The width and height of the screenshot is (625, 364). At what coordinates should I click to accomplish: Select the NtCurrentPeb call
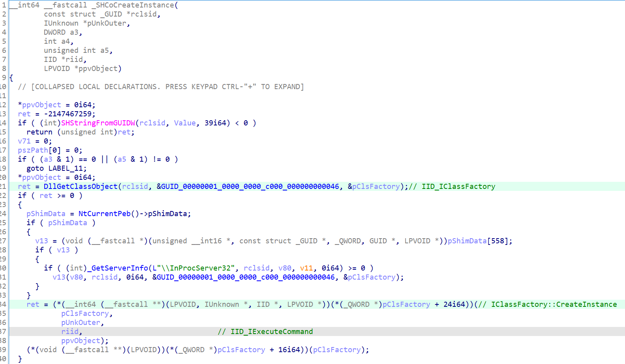[104, 214]
